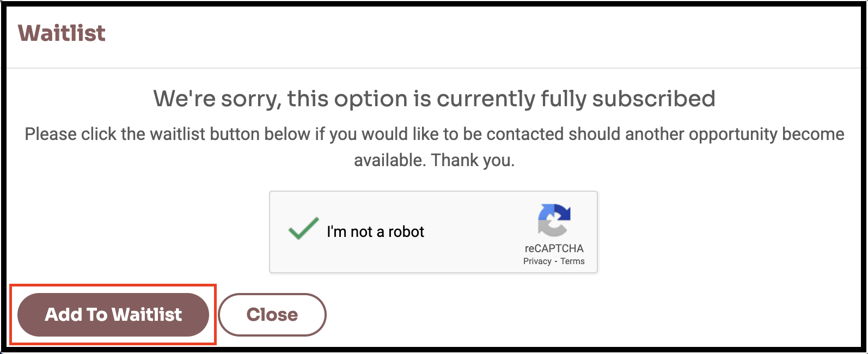Click the reCAPTCHA text under the logo
Viewport: 868px width, 354px height.
554,248
